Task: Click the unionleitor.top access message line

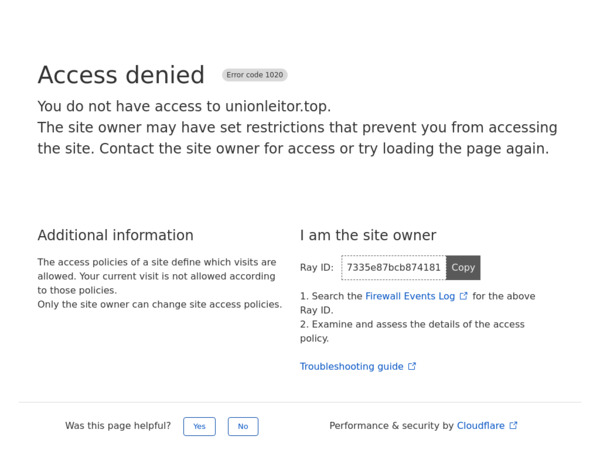Action: pos(184,106)
